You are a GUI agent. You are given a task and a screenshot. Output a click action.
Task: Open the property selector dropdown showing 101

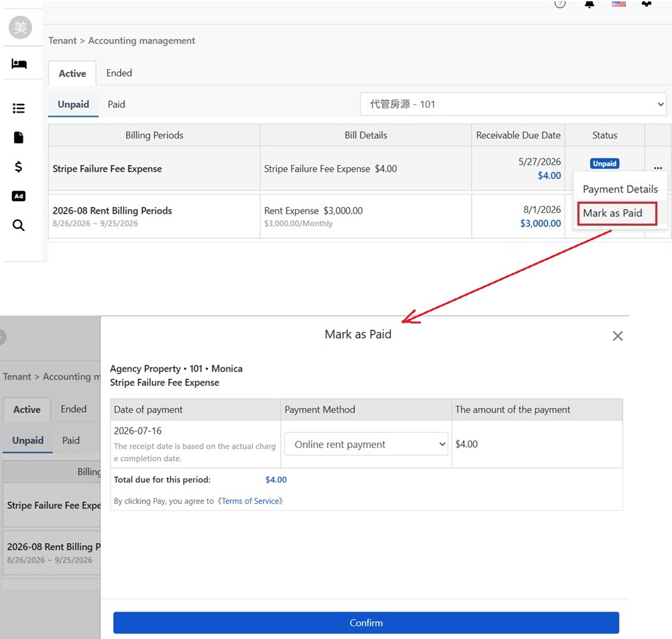pyautogui.click(x=513, y=104)
